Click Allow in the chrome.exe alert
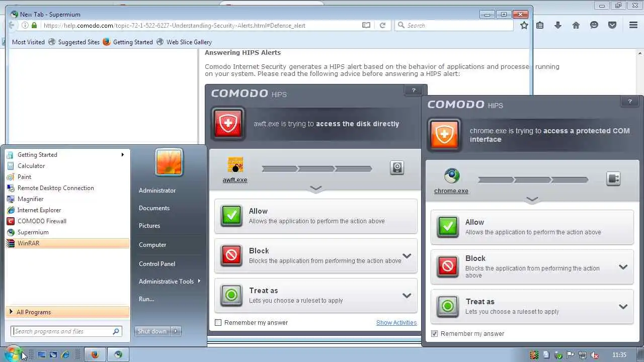 click(x=532, y=227)
